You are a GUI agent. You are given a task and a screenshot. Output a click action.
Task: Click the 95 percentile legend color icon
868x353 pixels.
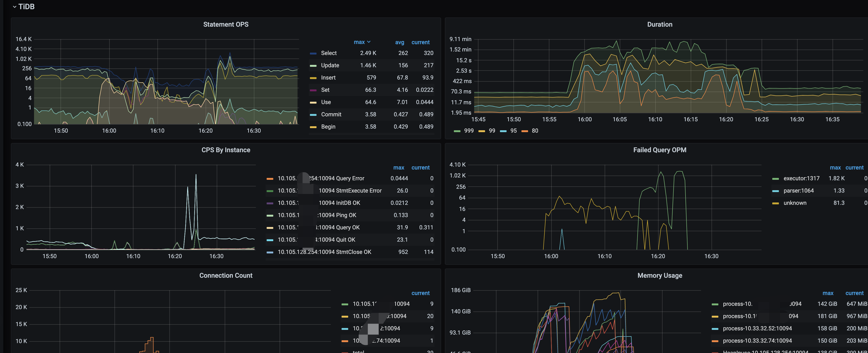click(x=503, y=131)
